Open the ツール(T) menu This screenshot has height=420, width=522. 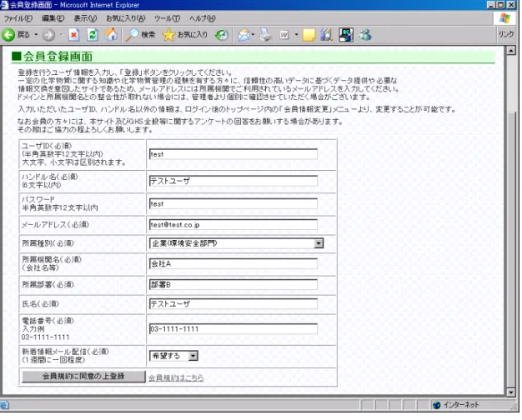coord(167,18)
